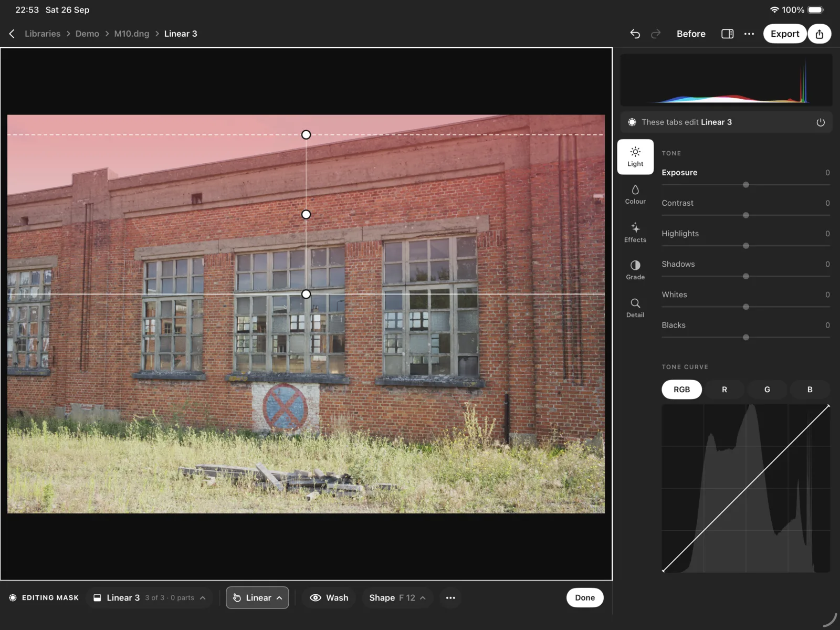Image resolution: width=840 pixels, height=630 pixels.
Task: Click the tone curve top-right endpoint
Action: point(828,406)
